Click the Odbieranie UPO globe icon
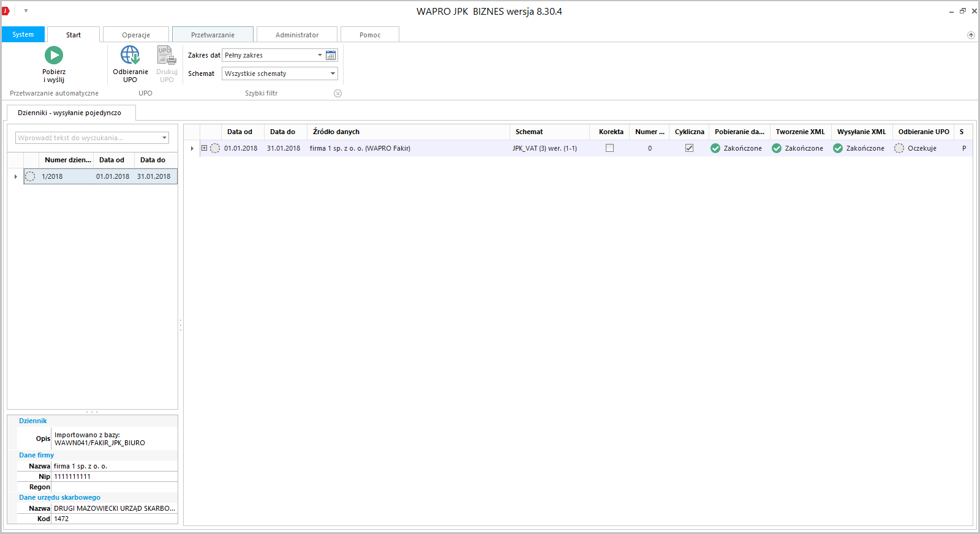 130,55
